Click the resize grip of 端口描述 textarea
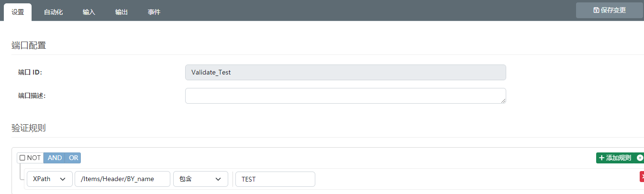This screenshot has height=194, width=644. pyautogui.click(x=503, y=101)
